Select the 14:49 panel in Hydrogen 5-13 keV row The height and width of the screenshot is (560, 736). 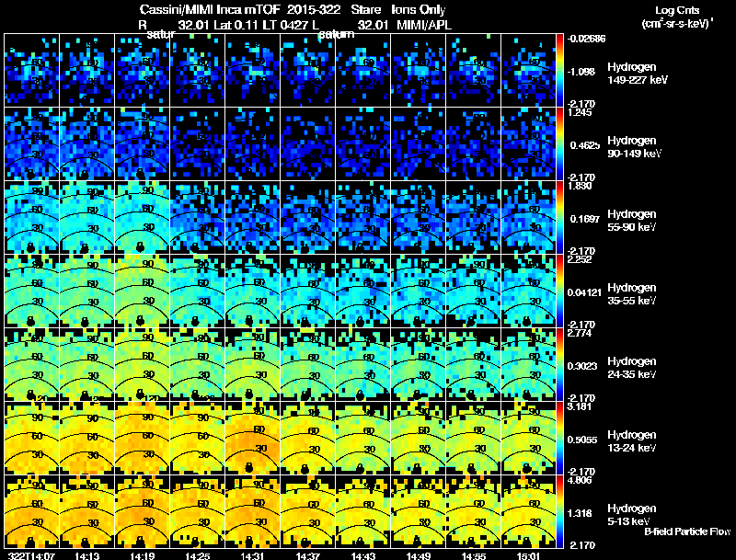click(419, 511)
